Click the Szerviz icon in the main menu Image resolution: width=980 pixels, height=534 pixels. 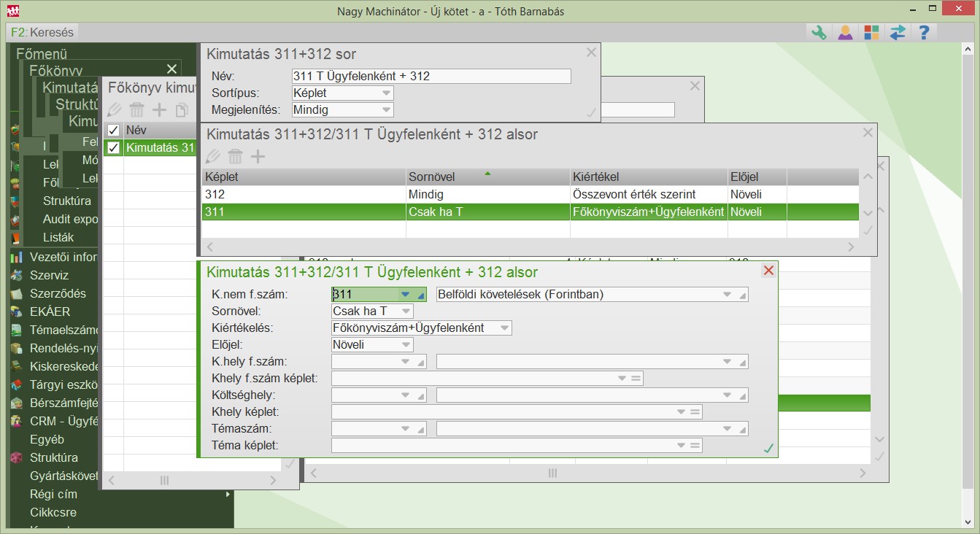17,275
